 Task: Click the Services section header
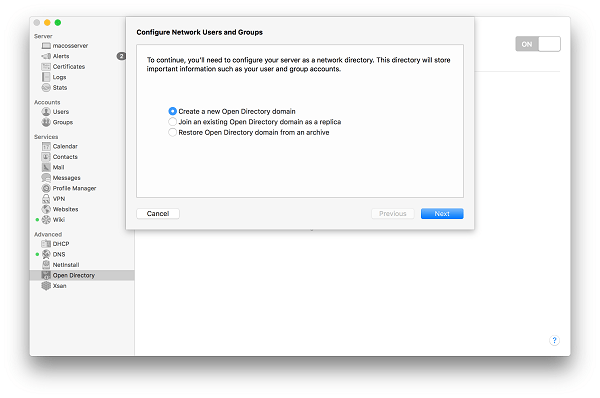[x=46, y=137]
